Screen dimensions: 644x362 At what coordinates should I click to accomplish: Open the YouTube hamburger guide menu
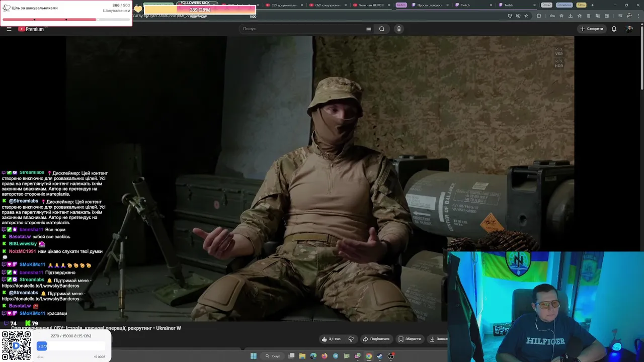(9, 29)
